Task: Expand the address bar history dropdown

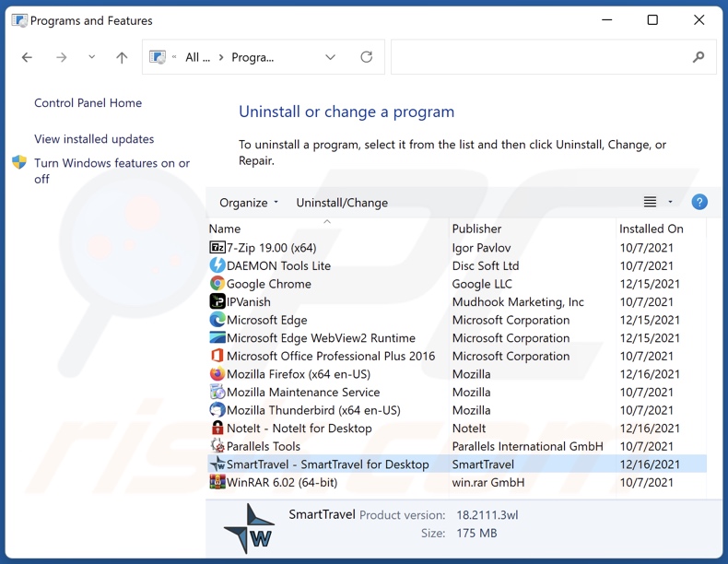Action: 330,57
